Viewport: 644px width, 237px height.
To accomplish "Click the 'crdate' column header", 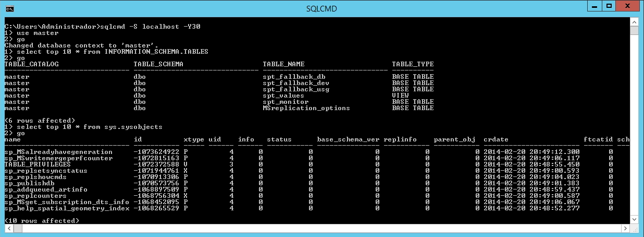I will [497, 139].
